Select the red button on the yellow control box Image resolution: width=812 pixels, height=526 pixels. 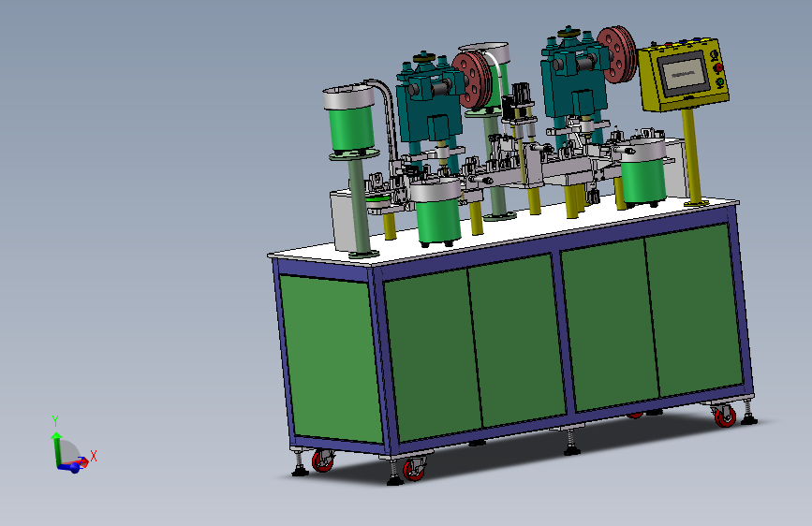717,67
